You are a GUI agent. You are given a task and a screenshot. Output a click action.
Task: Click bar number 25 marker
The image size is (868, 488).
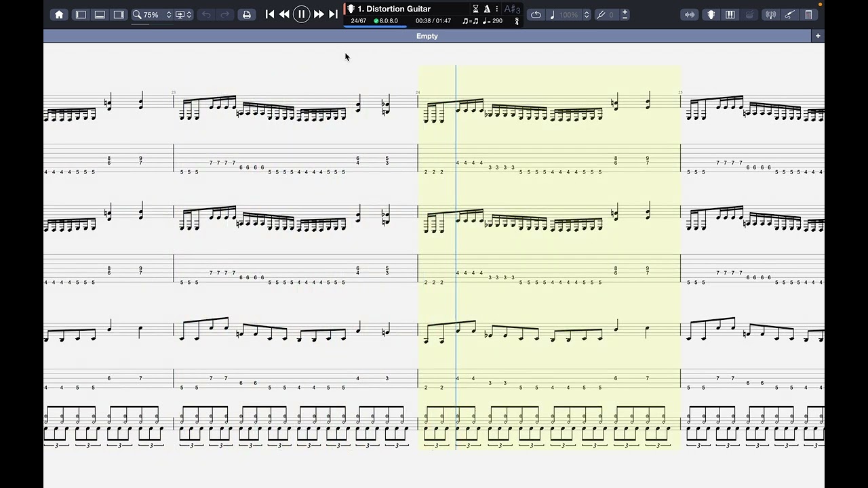680,92
